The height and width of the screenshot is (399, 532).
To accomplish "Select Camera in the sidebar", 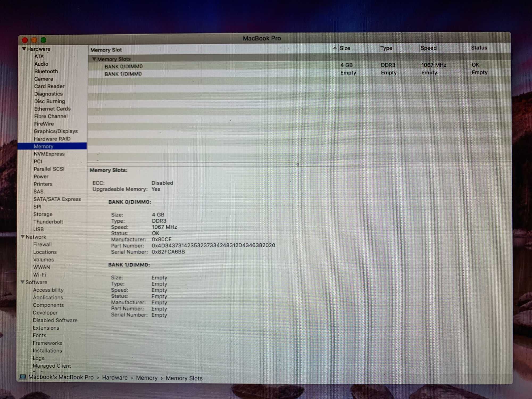I will point(44,79).
